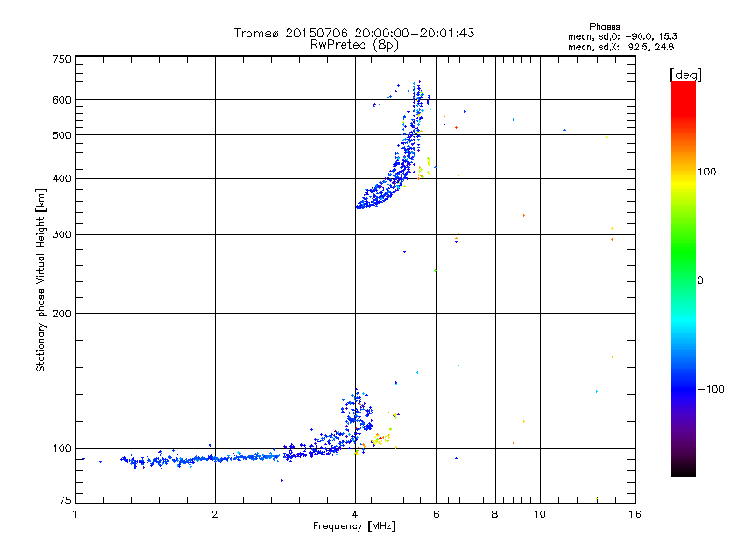The image size is (747, 560).
Task: Click the x-axis label '4'
Action: pyautogui.click(x=355, y=514)
